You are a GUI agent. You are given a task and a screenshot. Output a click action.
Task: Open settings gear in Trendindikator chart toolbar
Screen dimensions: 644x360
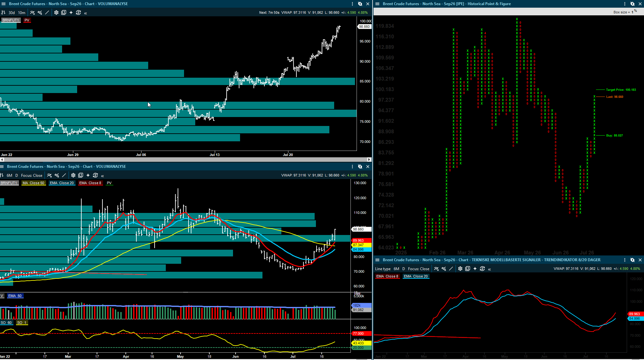(x=460, y=269)
